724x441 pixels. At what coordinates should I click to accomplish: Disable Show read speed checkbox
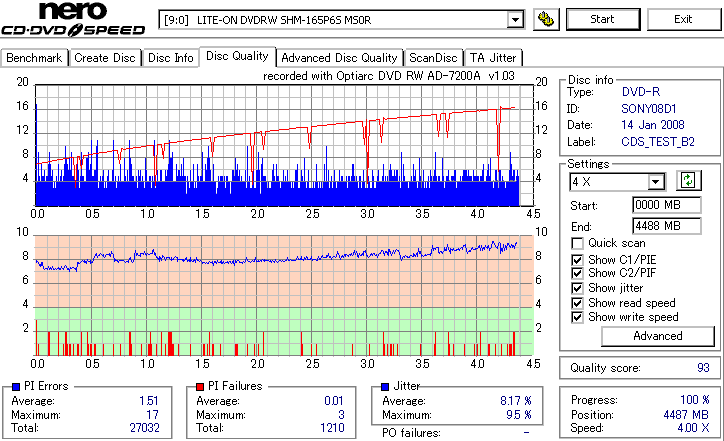point(577,303)
